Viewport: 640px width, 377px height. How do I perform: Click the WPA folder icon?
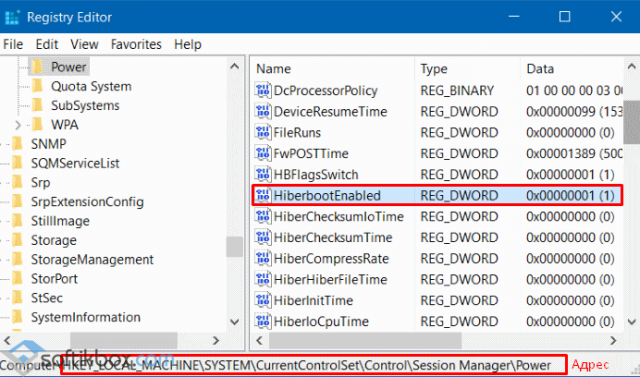tap(38, 124)
